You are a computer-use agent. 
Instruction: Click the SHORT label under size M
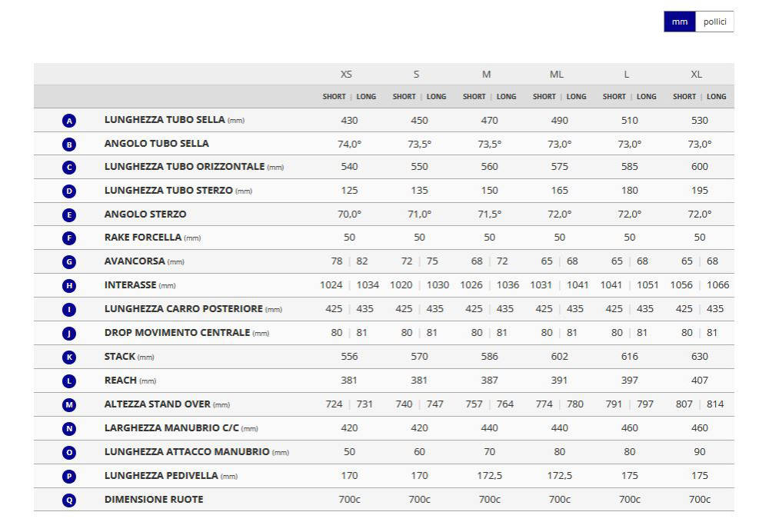tap(474, 96)
